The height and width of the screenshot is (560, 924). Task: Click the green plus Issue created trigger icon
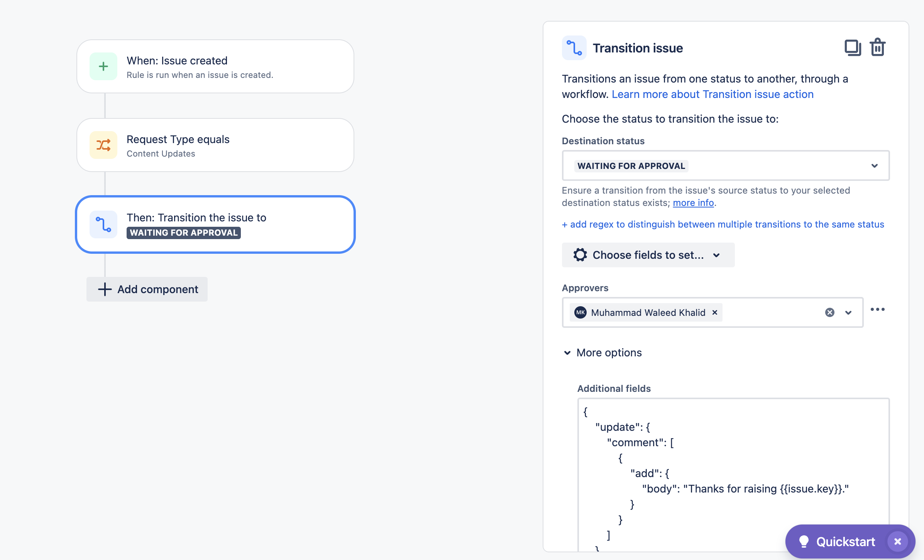(x=103, y=66)
